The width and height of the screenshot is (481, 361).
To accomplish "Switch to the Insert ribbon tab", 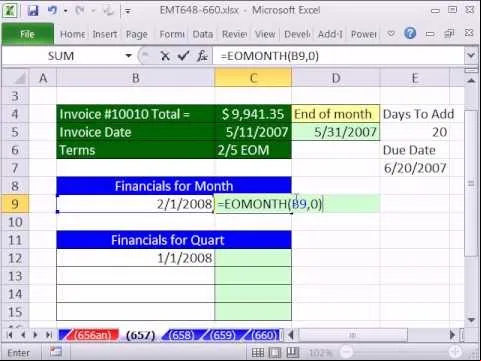I will (x=105, y=34).
